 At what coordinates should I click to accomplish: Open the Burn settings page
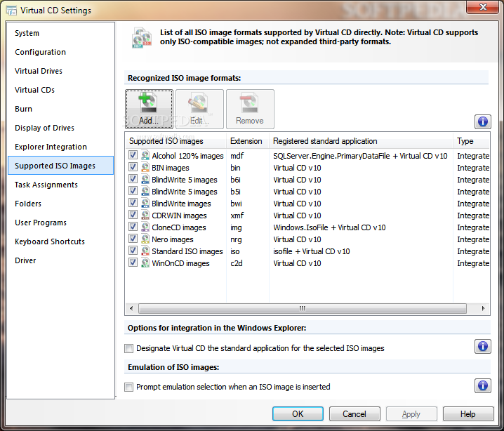pos(60,109)
